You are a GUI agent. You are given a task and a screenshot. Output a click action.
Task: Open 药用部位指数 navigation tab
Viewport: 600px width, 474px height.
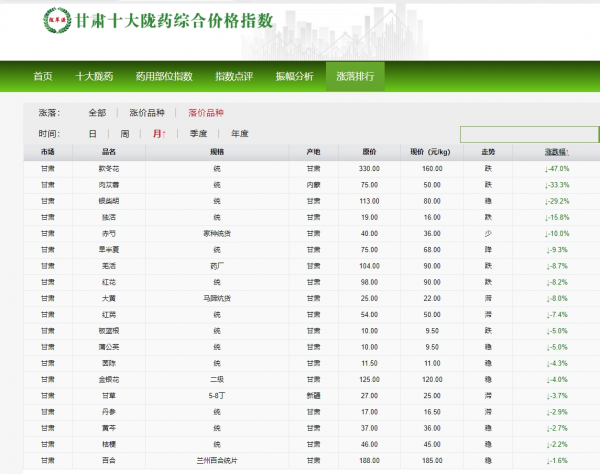click(163, 76)
